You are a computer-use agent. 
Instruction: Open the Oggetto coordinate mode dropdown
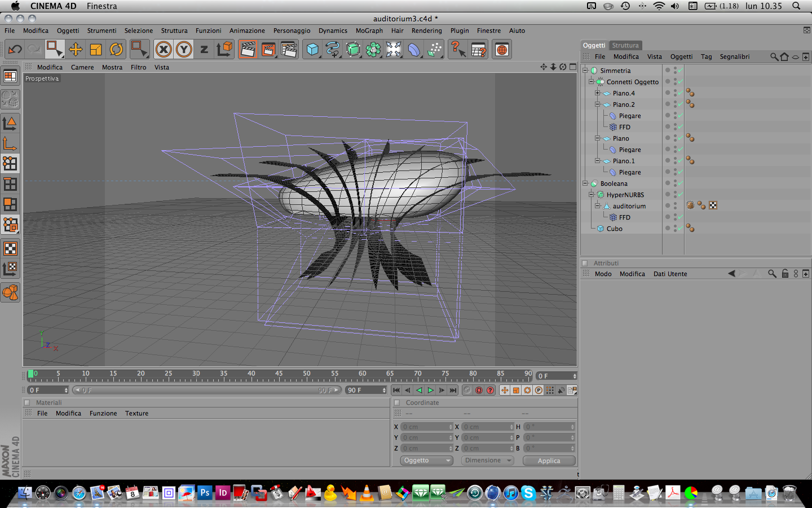(x=427, y=461)
